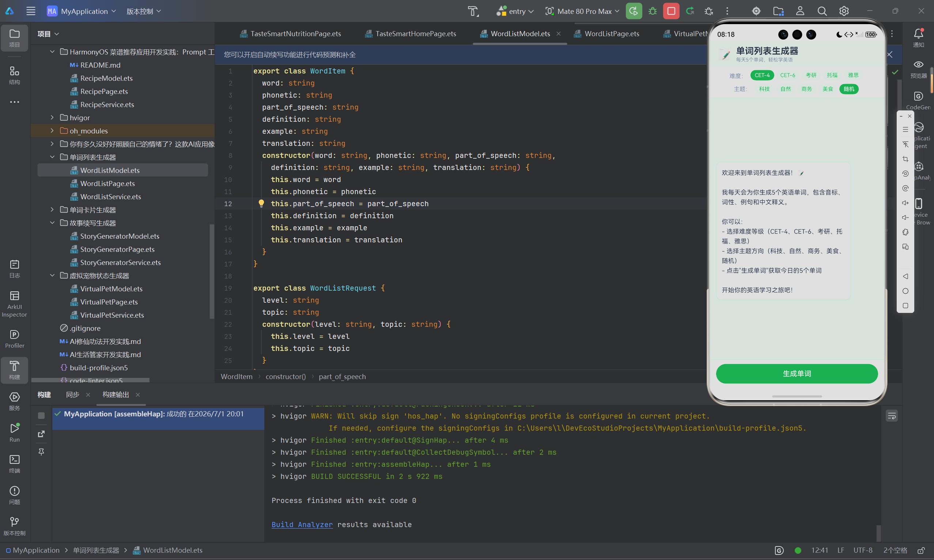Select the CET-6 difficulty chip

pyautogui.click(x=787, y=75)
